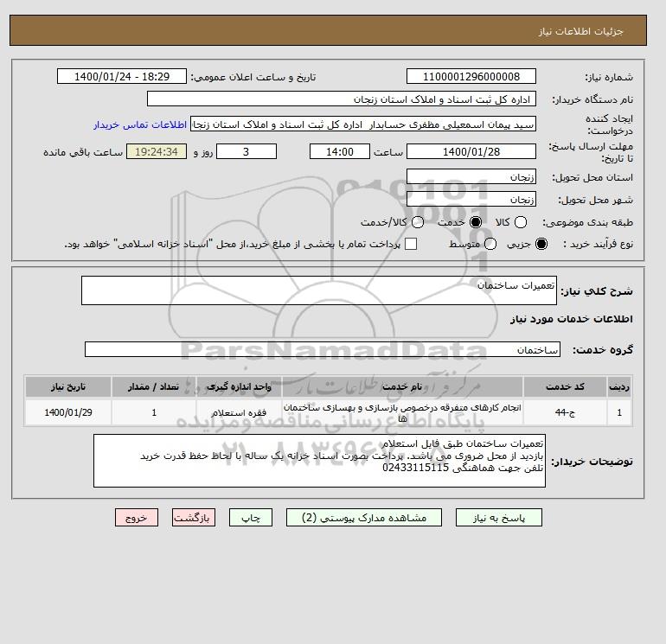Select the کالا/خدمت radio button

pos(418,222)
